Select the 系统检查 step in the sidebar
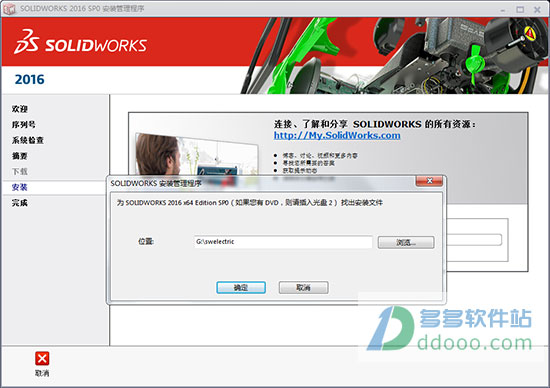The image size is (550, 388). click(28, 140)
